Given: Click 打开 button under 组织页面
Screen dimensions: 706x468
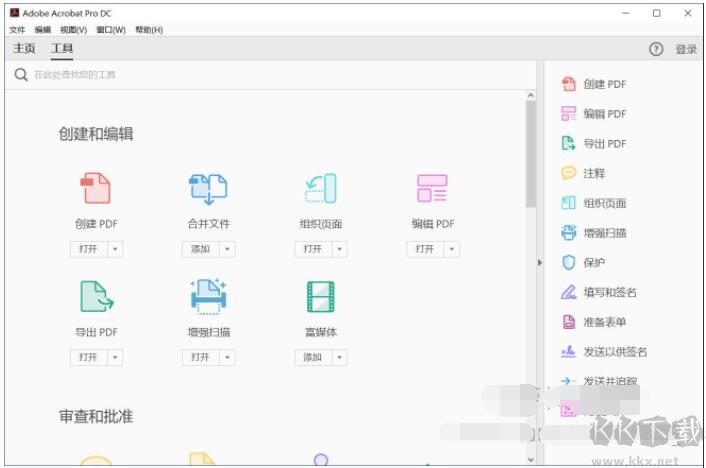Looking at the screenshot, I should click(x=313, y=249).
